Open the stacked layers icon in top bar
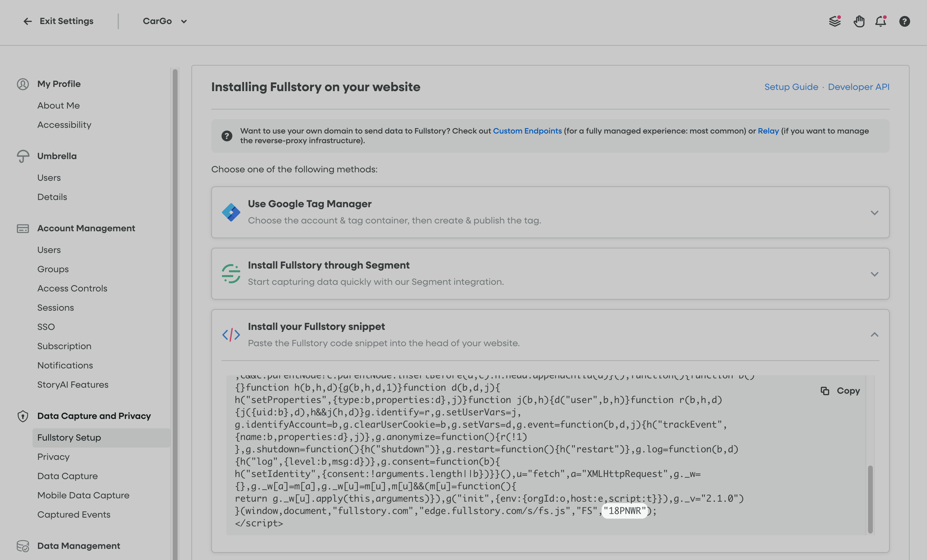 click(834, 21)
